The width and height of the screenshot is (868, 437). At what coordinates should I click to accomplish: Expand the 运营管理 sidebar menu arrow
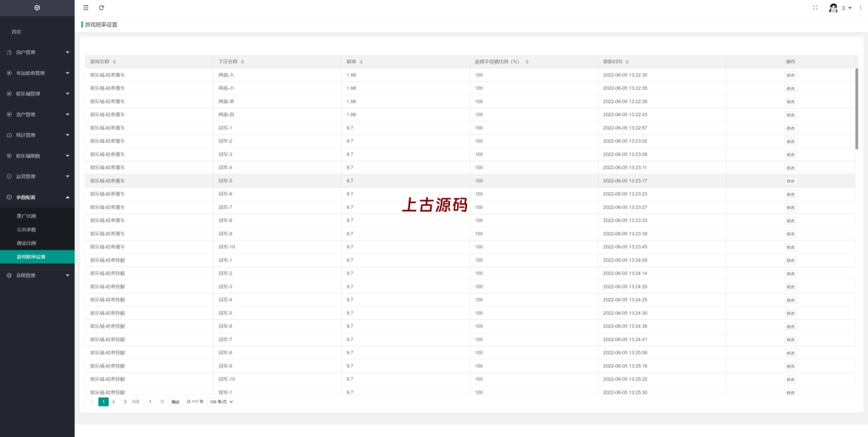coord(68,176)
